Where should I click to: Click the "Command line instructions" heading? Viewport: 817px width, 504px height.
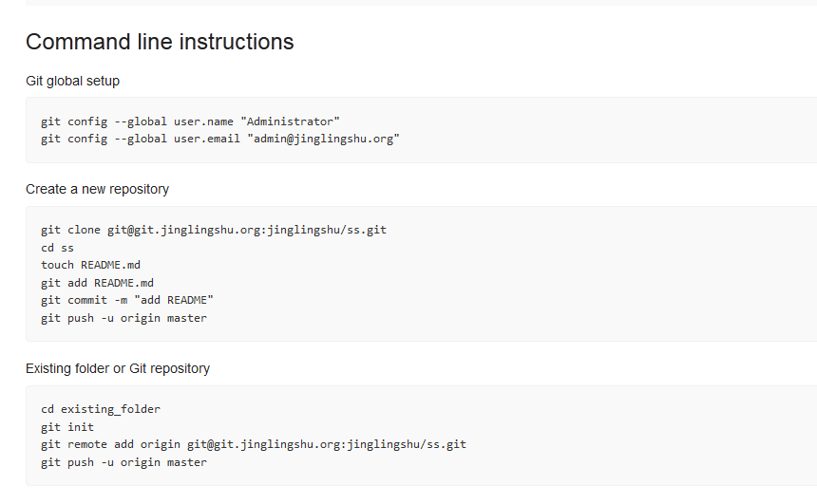coord(160,42)
